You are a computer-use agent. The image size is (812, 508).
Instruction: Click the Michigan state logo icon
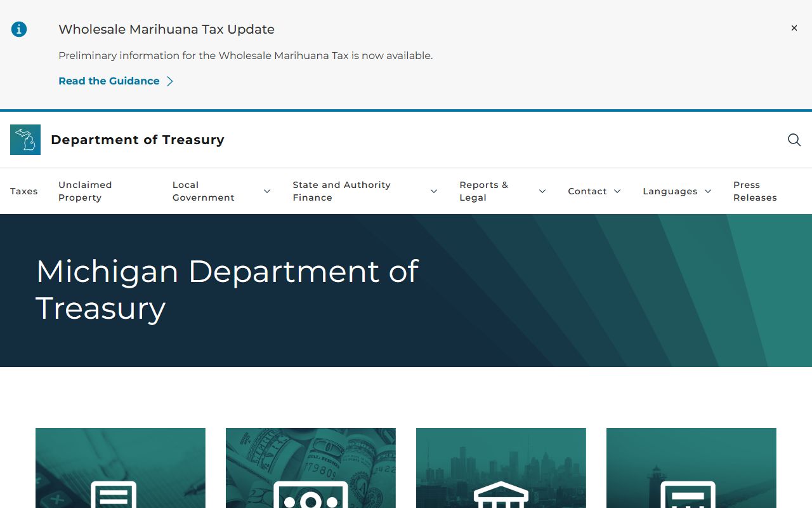25,140
